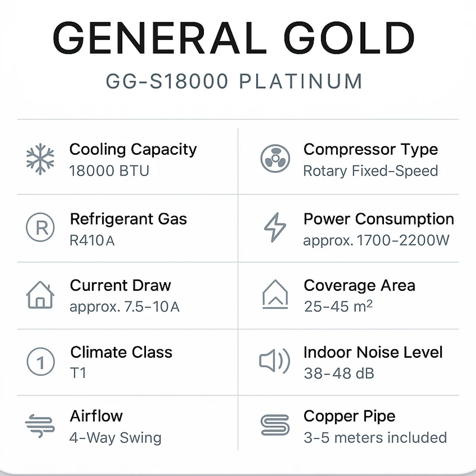Click the speaker Indoor Noise Level icon

[x=275, y=361]
